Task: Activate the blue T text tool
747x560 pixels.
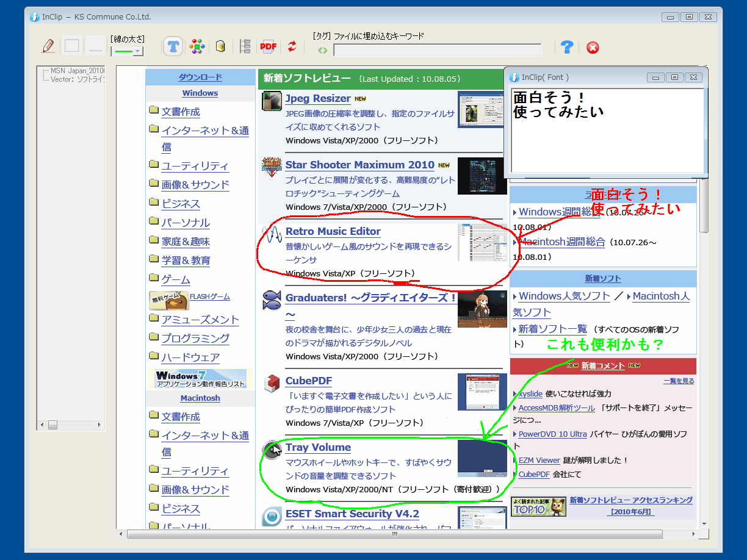Action: click(173, 46)
